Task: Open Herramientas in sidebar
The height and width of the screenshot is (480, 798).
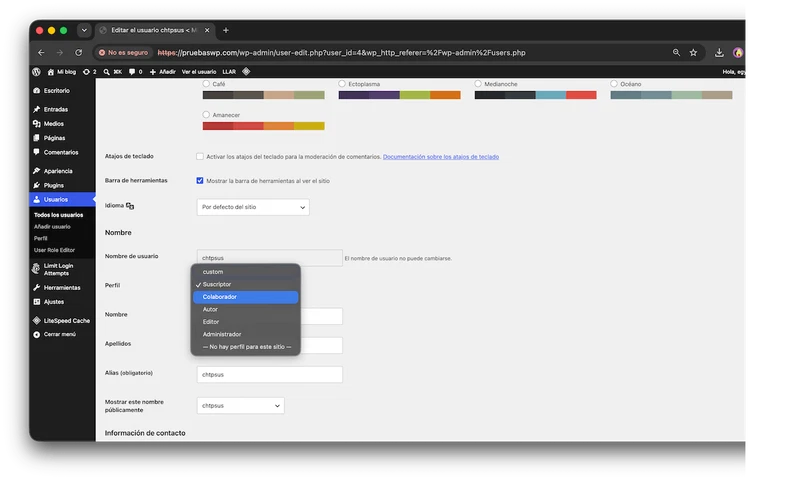Action: 62,288
